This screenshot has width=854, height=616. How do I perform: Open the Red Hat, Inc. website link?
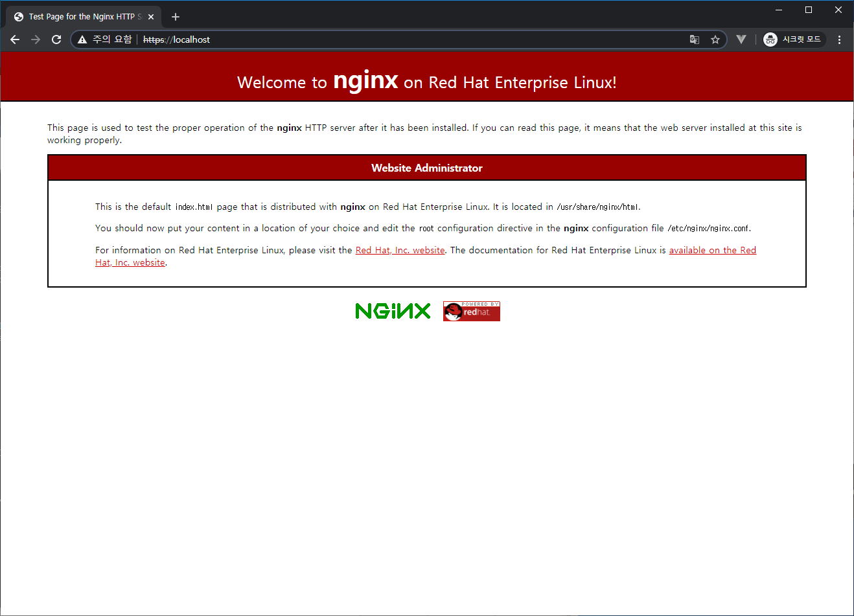pyautogui.click(x=400, y=250)
